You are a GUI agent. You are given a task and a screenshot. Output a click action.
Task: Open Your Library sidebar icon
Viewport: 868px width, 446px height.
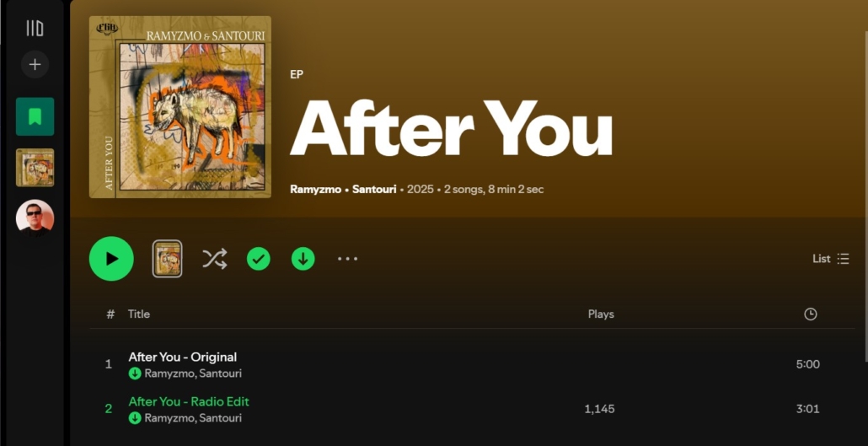point(35,29)
